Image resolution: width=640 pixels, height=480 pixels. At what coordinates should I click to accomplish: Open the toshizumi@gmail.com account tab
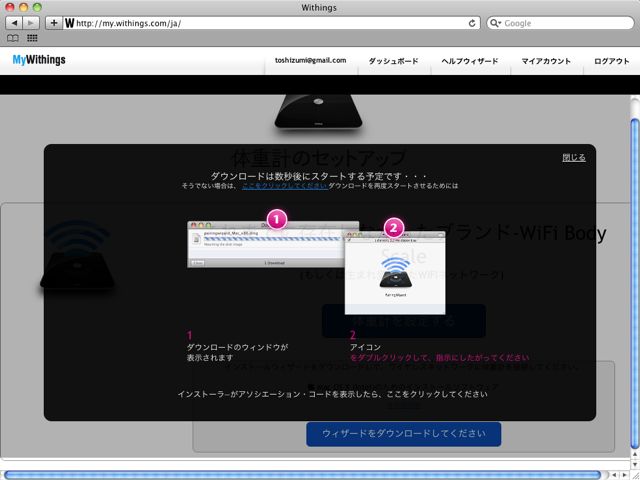coord(311,60)
